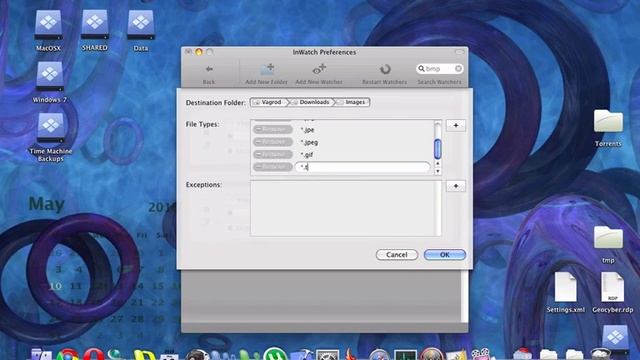Toggle toolbar visibility pill in InWatch title bar
This screenshot has width=640, height=360.
click(459, 52)
